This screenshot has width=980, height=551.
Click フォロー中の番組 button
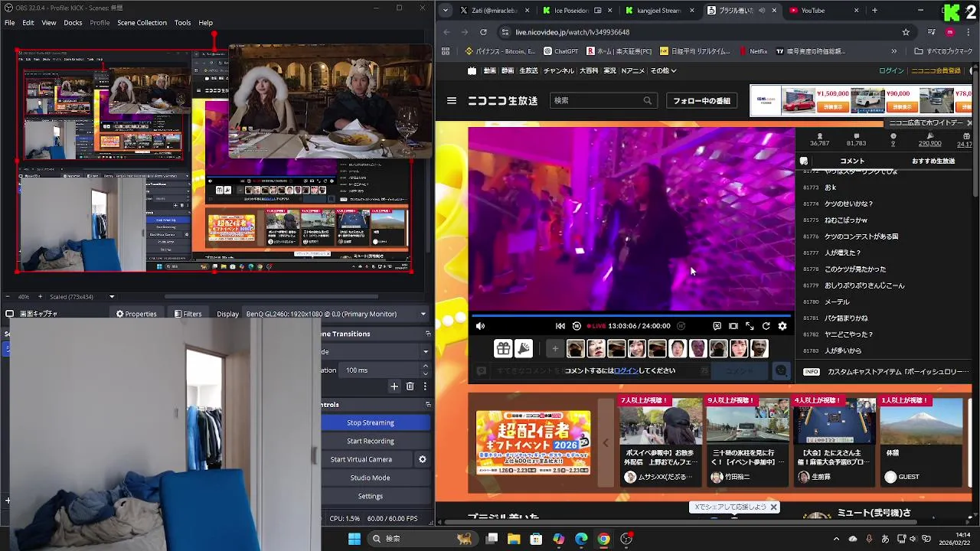[x=702, y=100]
